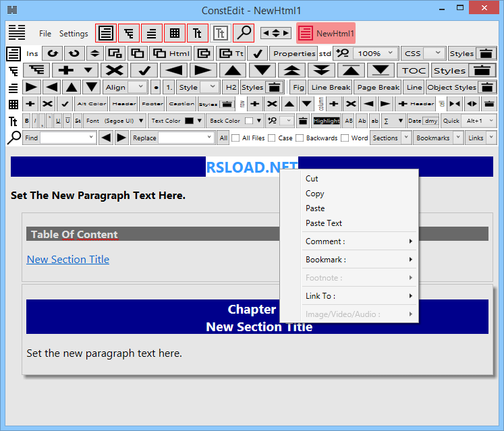Click the bullet list dot button
This screenshot has height=431, width=504.
click(156, 87)
